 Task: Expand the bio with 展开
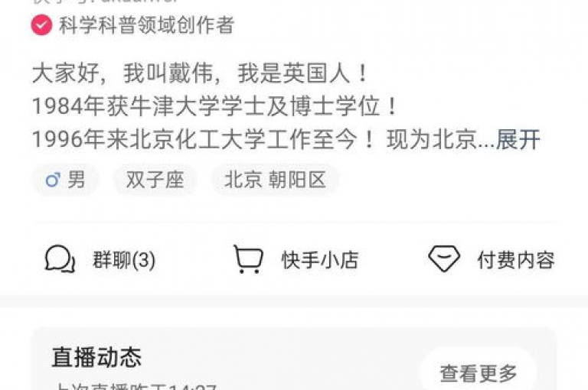point(518,139)
